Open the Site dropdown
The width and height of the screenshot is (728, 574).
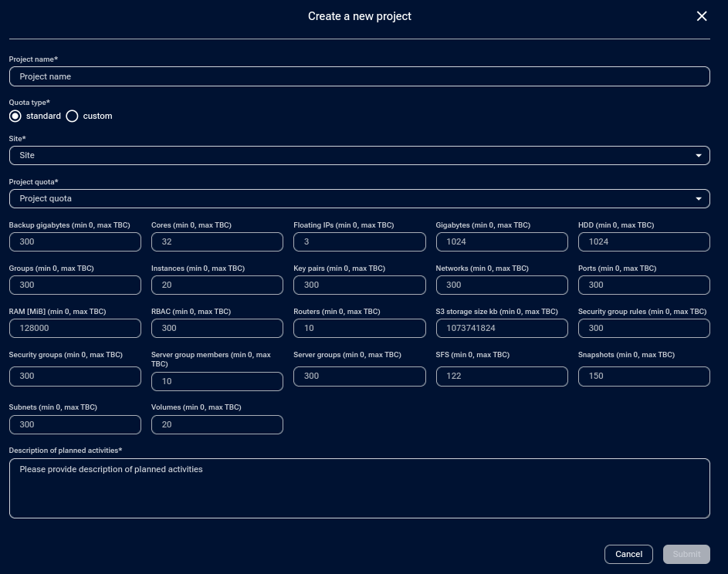(x=359, y=155)
